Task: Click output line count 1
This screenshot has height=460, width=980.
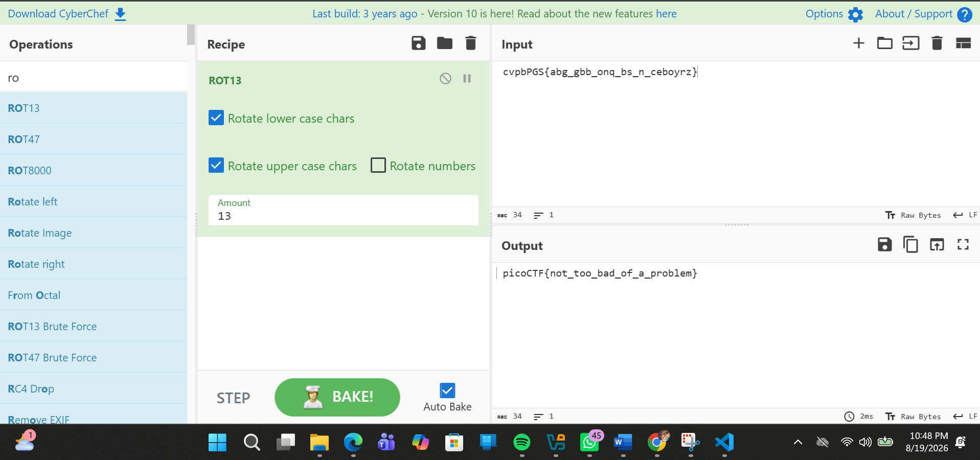Action: pos(544,417)
